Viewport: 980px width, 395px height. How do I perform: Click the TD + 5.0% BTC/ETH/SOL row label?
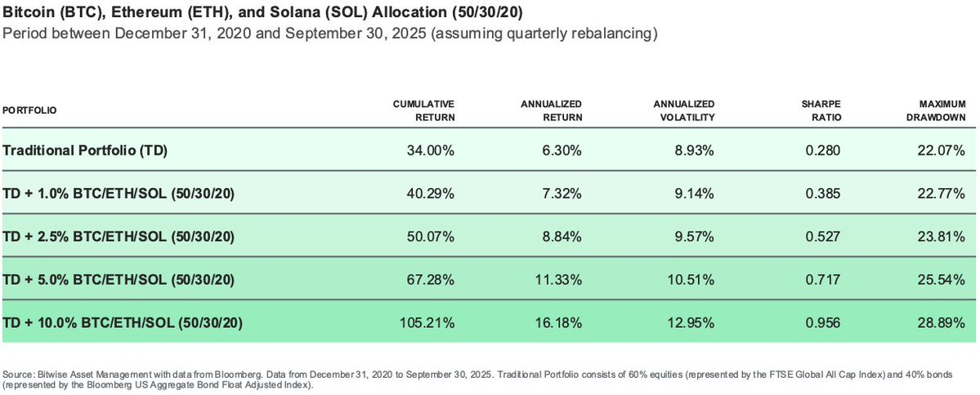(x=119, y=280)
